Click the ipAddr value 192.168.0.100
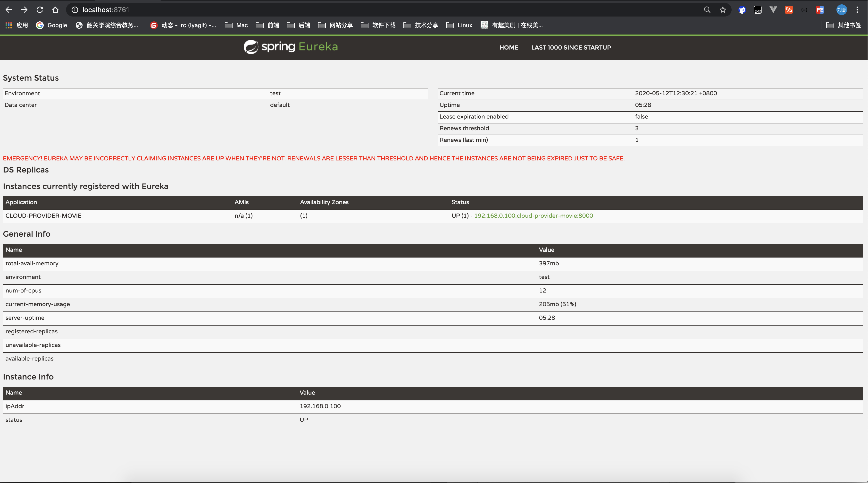Image resolution: width=868 pixels, height=483 pixels. point(320,406)
